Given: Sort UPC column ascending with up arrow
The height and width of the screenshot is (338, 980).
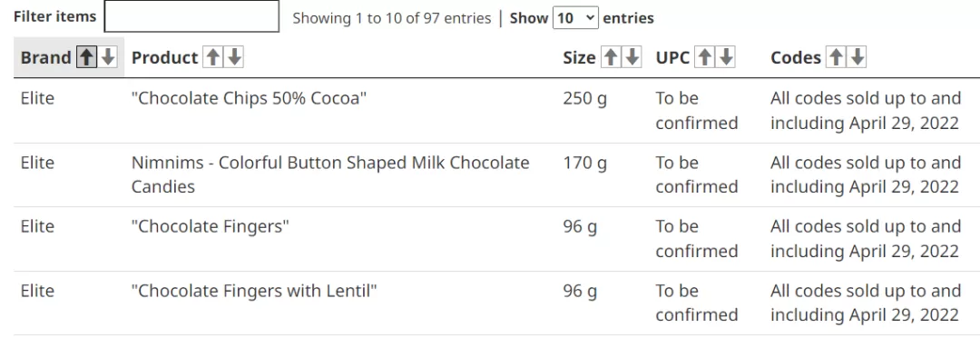Looking at the screenshot, I should tap(705, 57).
